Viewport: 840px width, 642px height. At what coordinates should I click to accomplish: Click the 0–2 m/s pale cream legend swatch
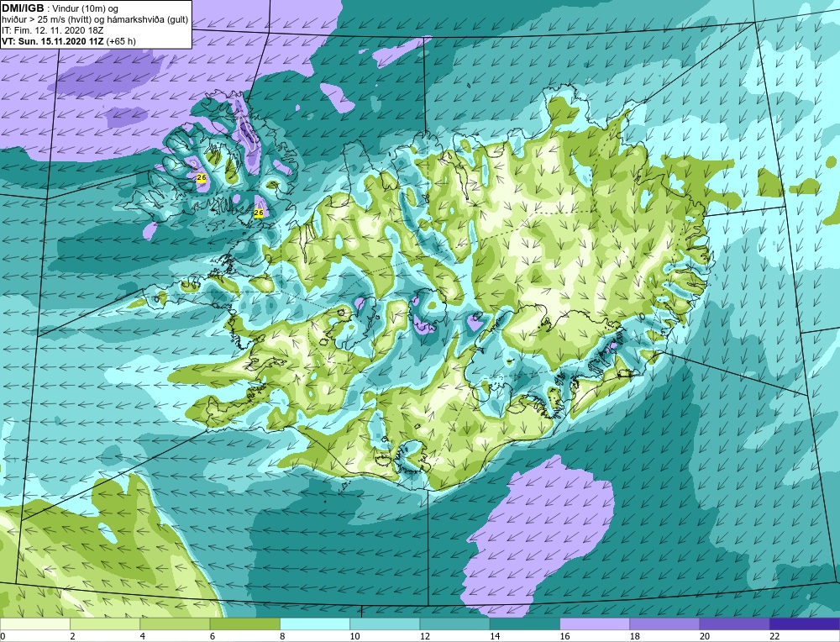(x=34, y=624)
